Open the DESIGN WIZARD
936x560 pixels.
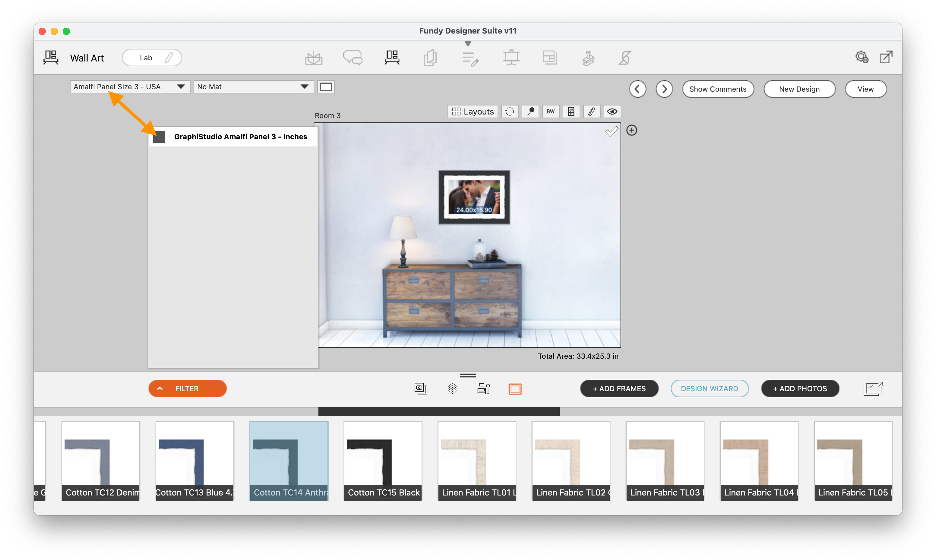[709, 389]
